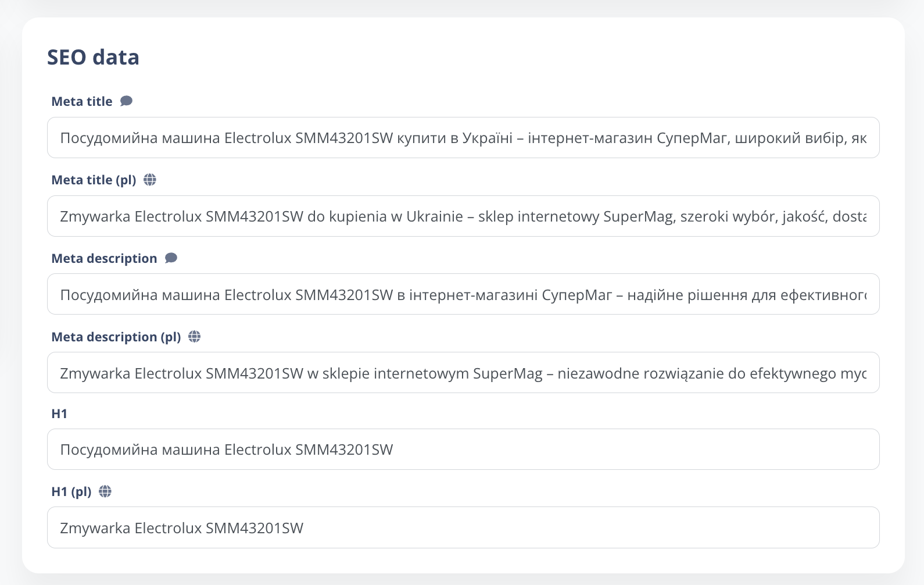Click the comment bubble icon beside Meta title
This screenshot has width=924, height=585.
(126, 101)
